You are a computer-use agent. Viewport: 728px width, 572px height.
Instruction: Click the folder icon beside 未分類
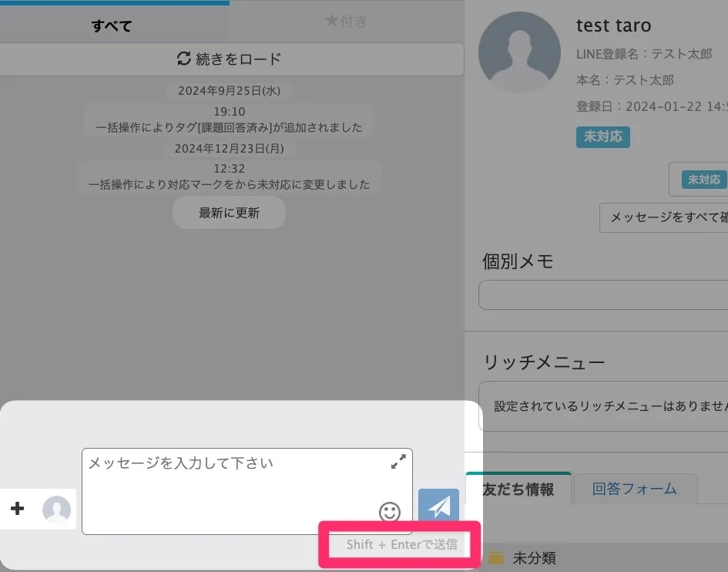tap(498, 557)
